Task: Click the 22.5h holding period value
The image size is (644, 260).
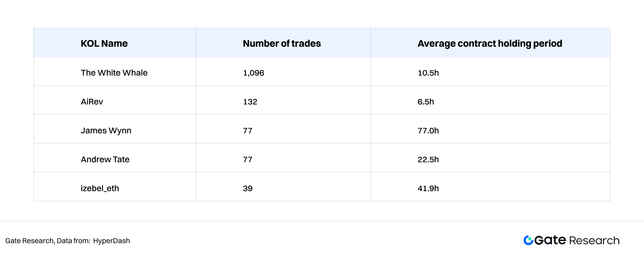Action: tap(428, 159)
